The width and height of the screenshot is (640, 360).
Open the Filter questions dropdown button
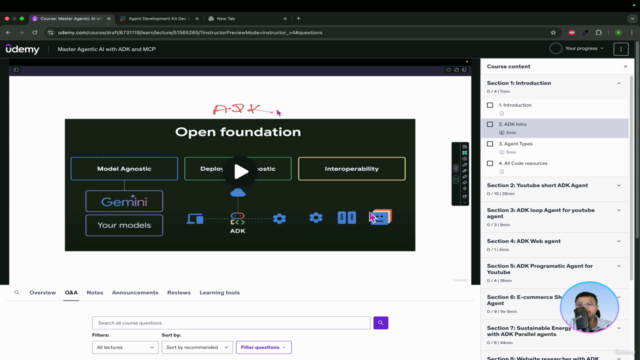coord(263,347)
